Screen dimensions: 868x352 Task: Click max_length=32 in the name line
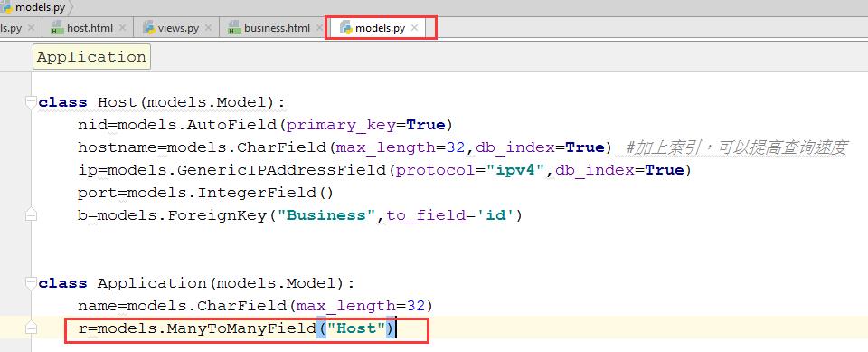361,306
